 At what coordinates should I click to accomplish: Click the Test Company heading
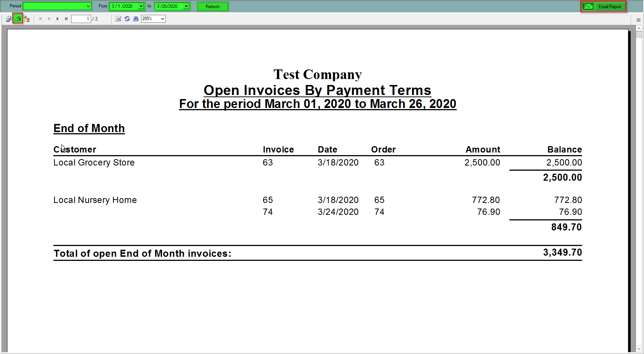click(x=317, y=74)
